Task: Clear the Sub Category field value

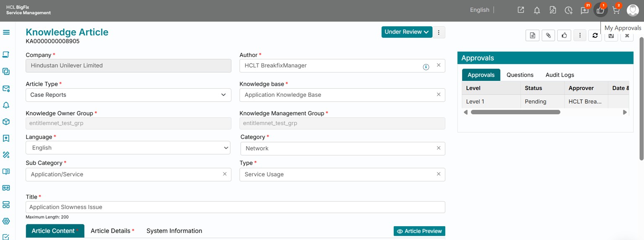Action: pyautogui.click(x=225, y=174)
